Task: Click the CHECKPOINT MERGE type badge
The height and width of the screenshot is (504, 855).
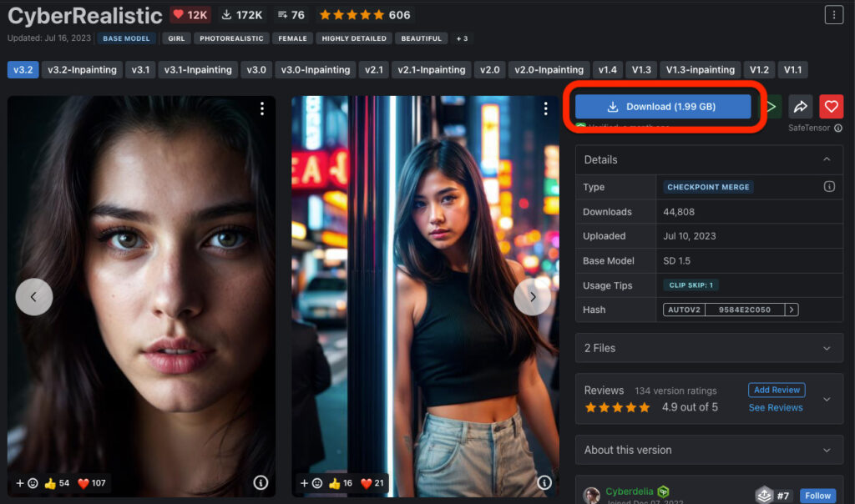Action: coord(708,187)
